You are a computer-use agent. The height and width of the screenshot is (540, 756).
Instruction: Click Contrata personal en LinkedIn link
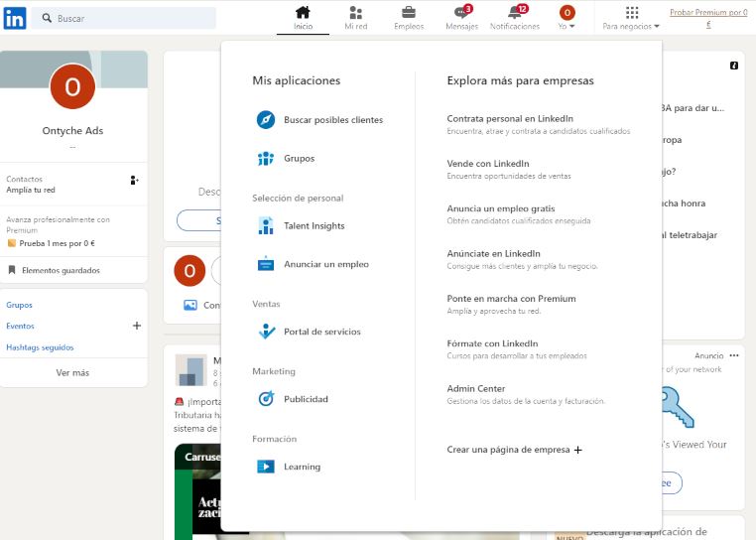510,119
